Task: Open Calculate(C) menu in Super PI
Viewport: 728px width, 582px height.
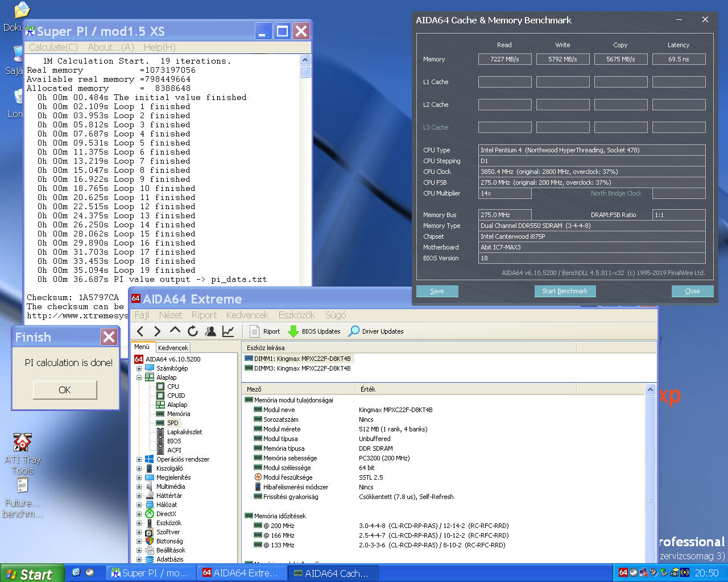Action: [53, 47]
